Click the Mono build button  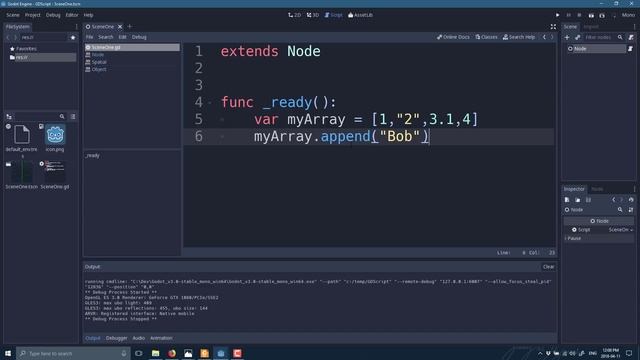click(x=628, y=15)
